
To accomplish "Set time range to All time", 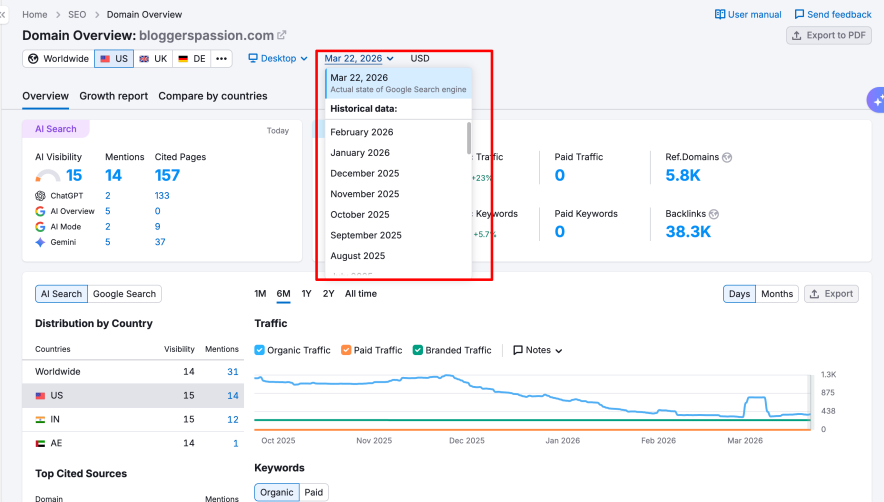I will pyautogui.click(x=361, y=294).
